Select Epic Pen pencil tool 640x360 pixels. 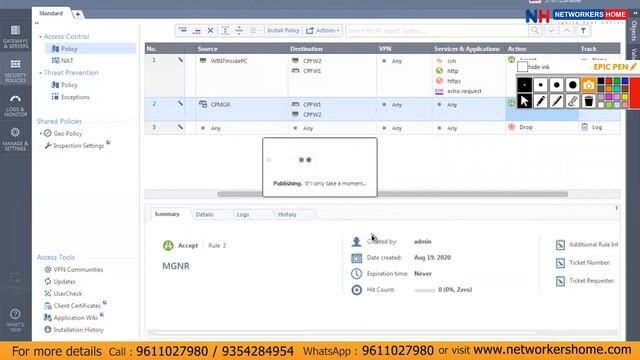coord(540,101)
